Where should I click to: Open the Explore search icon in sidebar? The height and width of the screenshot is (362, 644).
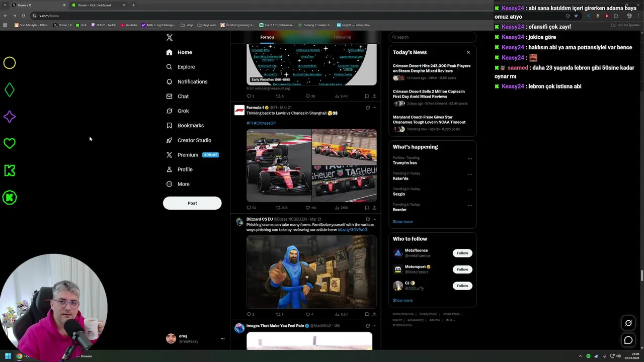click(x=169, y=67)
